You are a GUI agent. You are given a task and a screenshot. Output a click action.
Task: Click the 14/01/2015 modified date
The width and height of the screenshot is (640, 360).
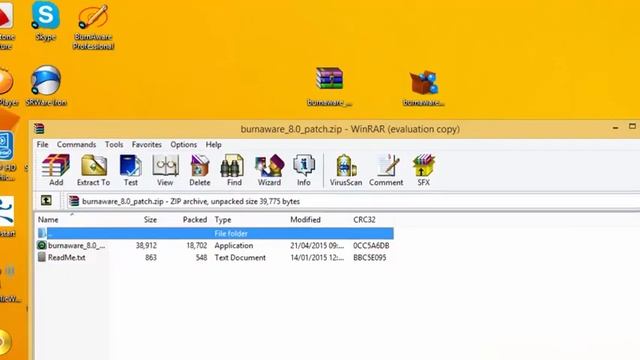pos(317,258)
